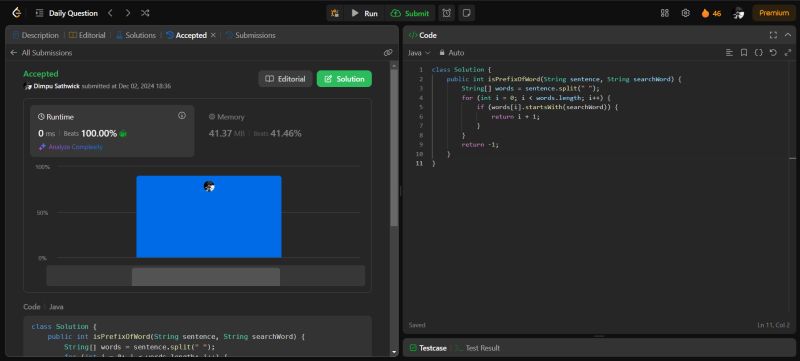Copy the submission link icon
The height and width of the screenshot is (361, 800).
[x=388, y=53]
